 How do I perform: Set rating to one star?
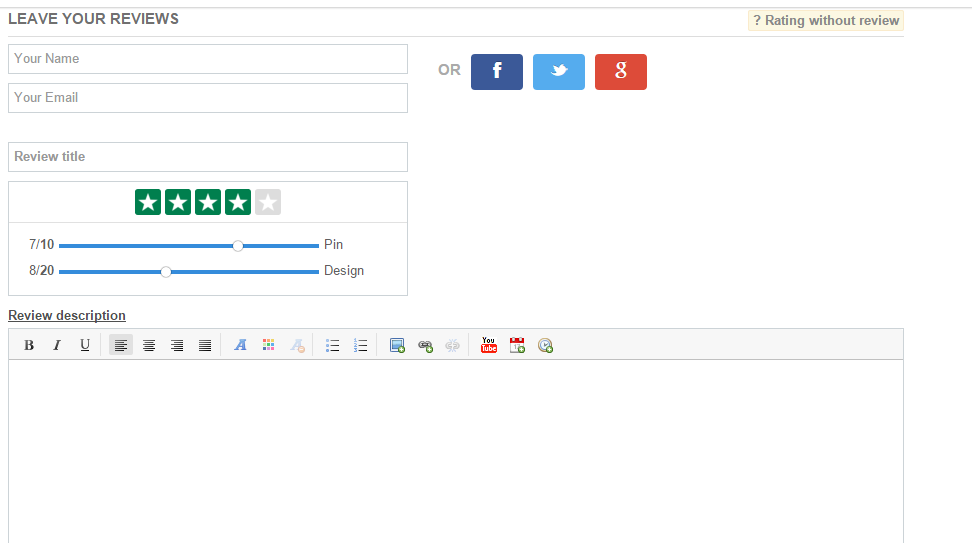click(x=148, y=202)
